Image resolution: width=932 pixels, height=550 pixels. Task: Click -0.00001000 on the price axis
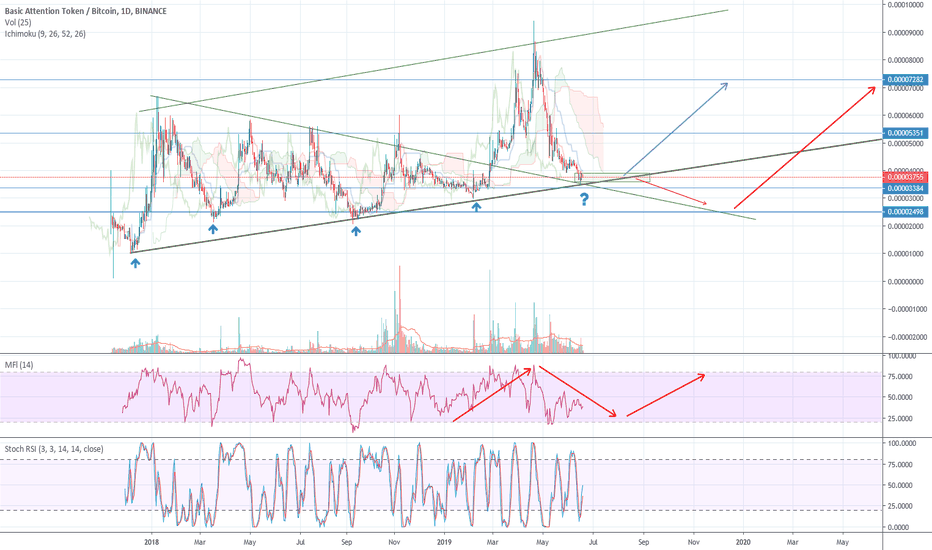tap(906, 309)
